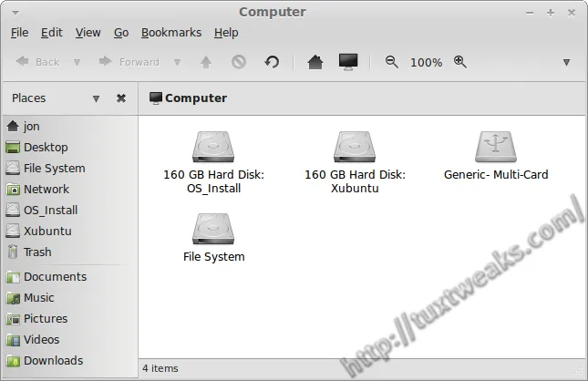Viewport: 588px width, 381px height.
Task: Zoom in with the magnifier plus icon
Action: coord(460,62)
